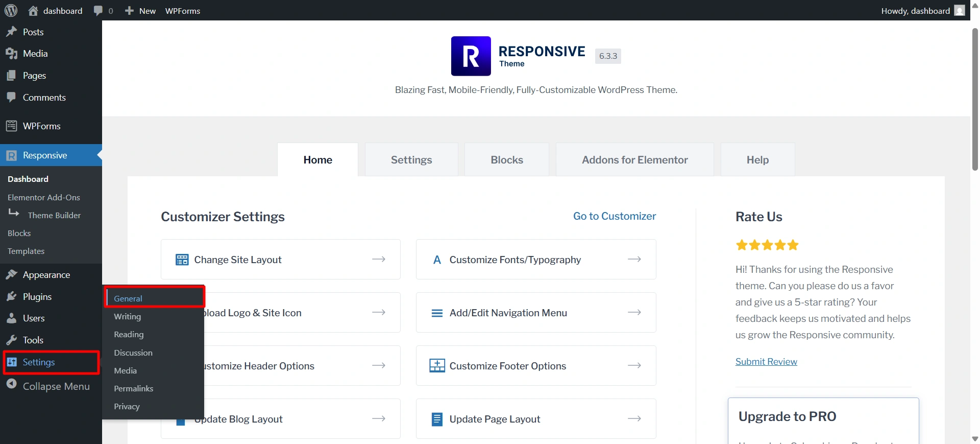This screenshot has height=444, width=980.
Task: Click the five-star rating icons
Action: click(767, 245)
